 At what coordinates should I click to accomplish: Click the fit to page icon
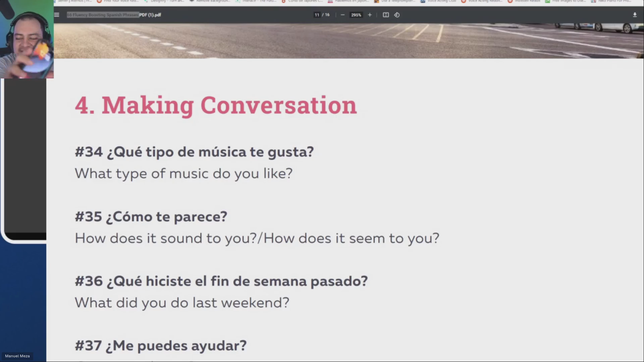(x=386, y=15)
